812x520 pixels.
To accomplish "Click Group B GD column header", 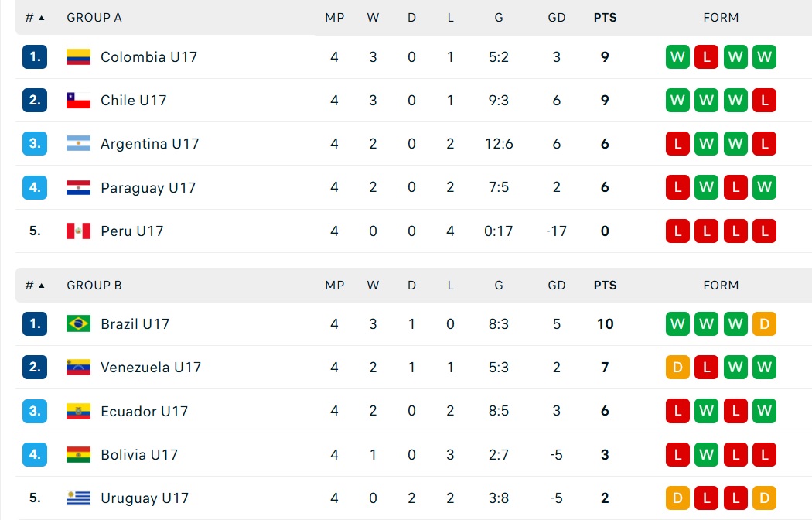I will coord(556,286).
